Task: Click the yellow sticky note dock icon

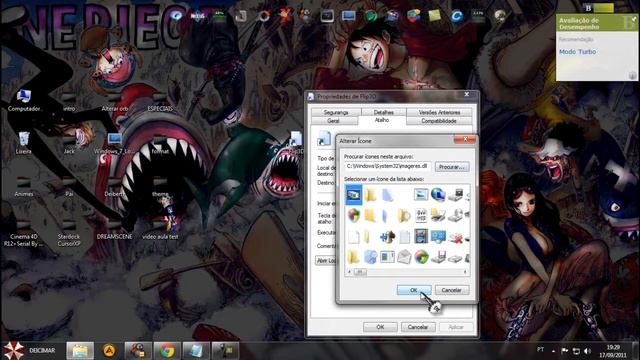Action: [x=434, y=16]
